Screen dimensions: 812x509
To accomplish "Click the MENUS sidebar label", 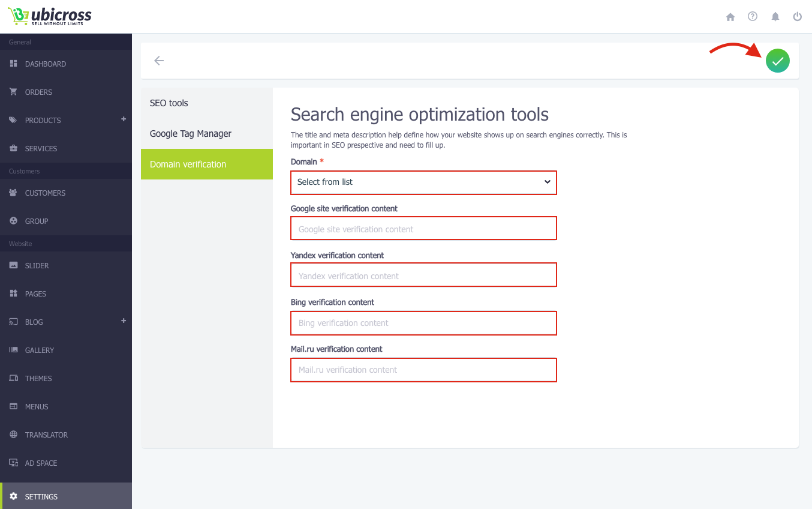I will tap(37, 407).
